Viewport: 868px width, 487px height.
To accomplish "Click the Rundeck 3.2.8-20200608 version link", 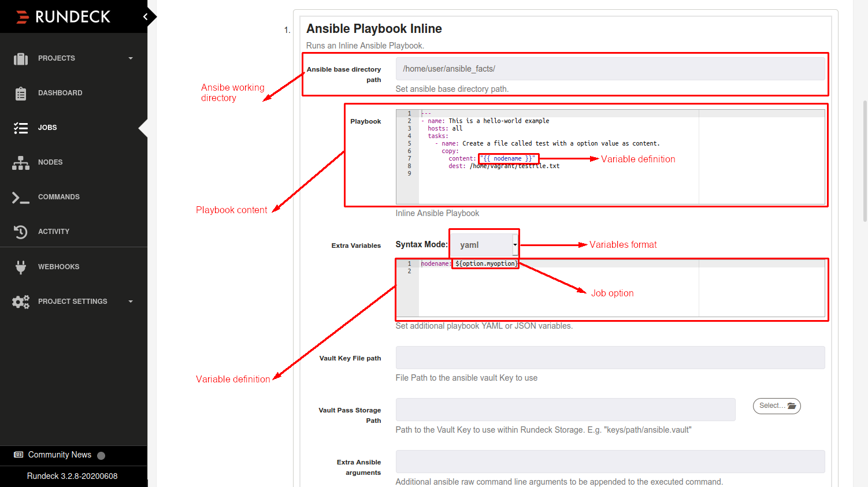I will click(x=72, y=476).
